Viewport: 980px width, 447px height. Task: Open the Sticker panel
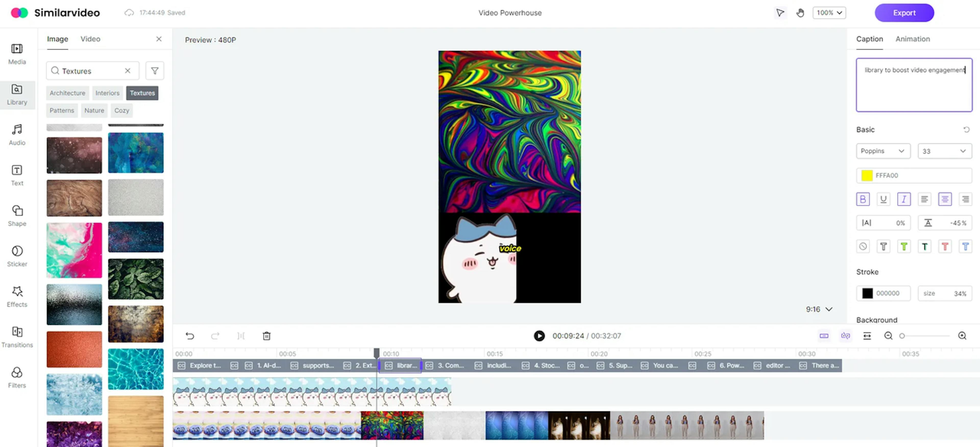(17, 256)
